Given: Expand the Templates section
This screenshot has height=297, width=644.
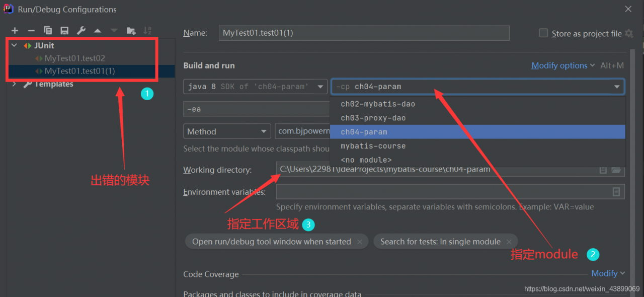Looking at the screenshot, I should 14,84.
